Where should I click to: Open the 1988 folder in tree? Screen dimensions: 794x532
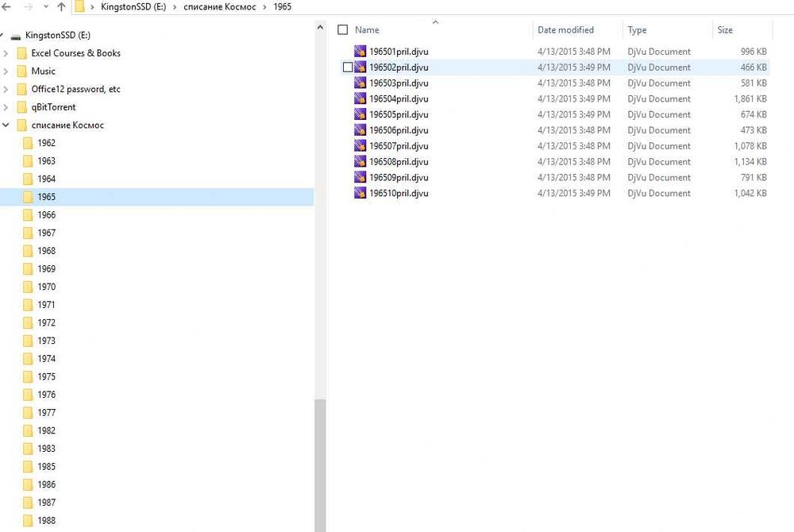46,520
